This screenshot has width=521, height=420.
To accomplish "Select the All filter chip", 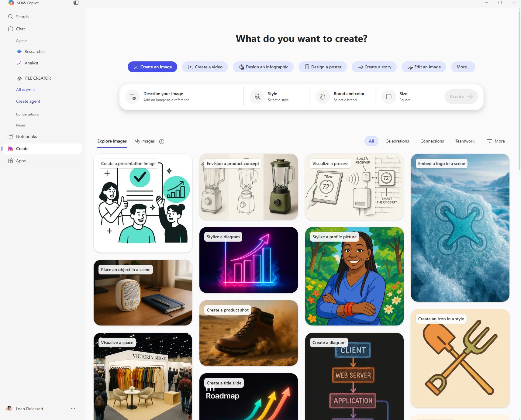I will [x=371, y=141].
